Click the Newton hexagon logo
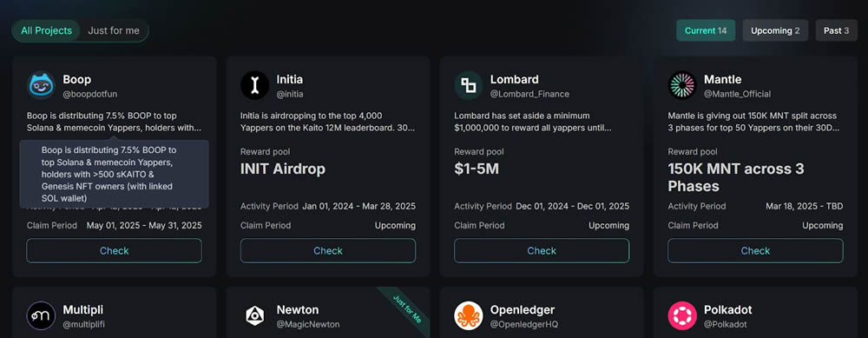 [x=254, y=315]
